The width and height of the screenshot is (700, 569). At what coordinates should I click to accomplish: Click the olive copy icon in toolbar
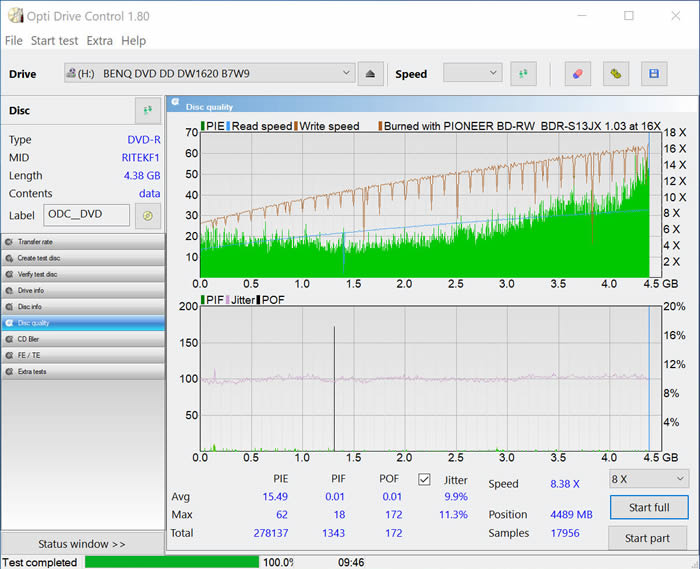(617, 74)
